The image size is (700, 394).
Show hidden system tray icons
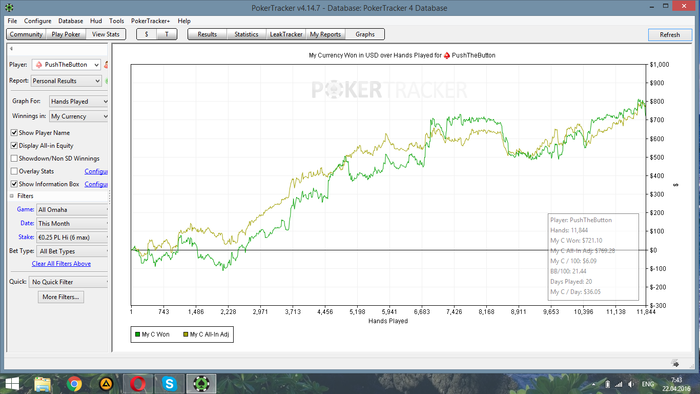(x=594, y=384)
